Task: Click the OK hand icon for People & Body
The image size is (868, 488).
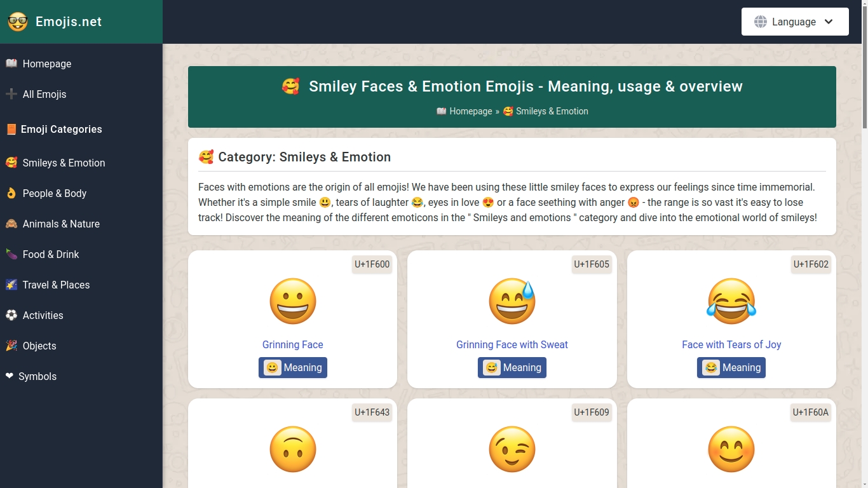Action: pos(11,193)
